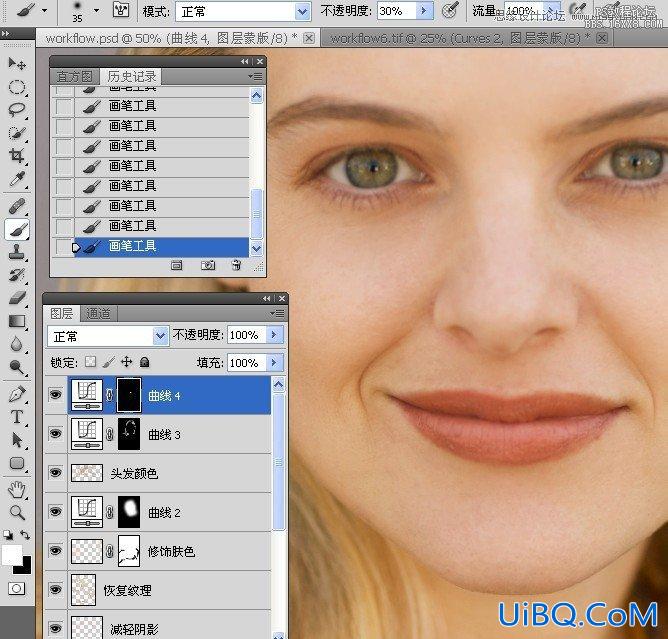
Task: Select the Eraser tool
Action: (17, 298)
